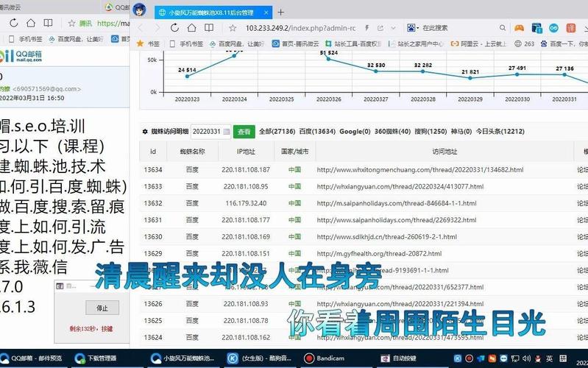Click the date field 20220331
The width and height of the screenshot is (588, 368).
pos(207,131)
